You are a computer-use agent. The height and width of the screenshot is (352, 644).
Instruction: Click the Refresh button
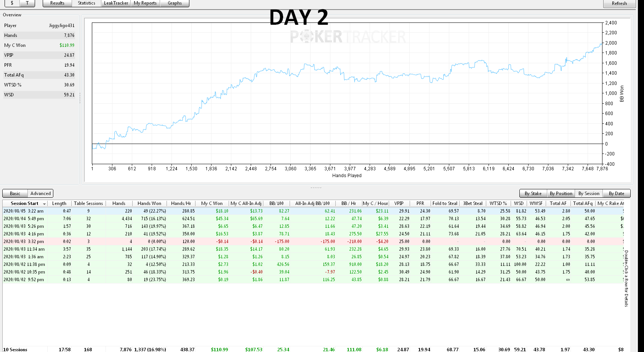pos(619,3)
